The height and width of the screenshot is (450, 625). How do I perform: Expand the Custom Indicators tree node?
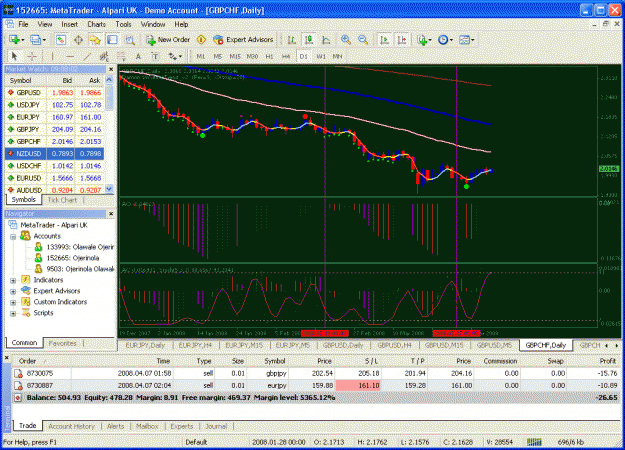13,302
